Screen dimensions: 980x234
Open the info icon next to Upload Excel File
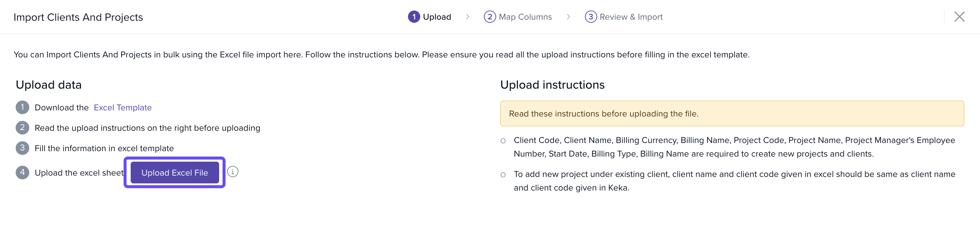point(233,172)
